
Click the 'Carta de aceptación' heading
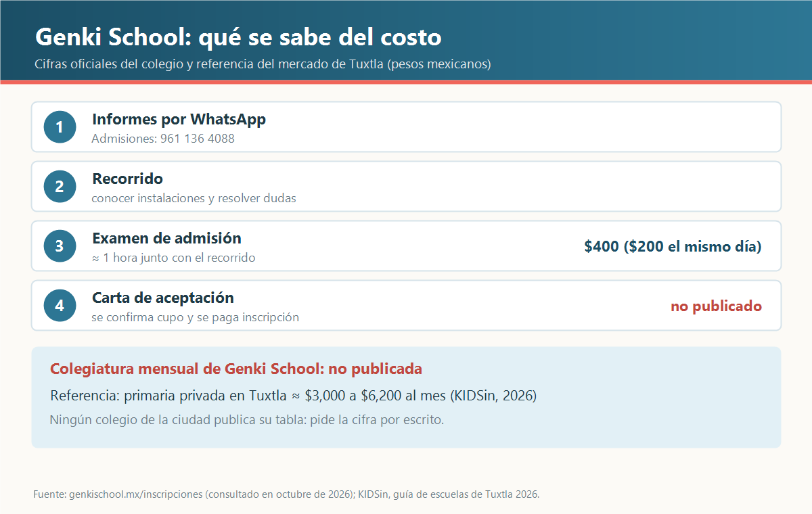pos(163,298)
